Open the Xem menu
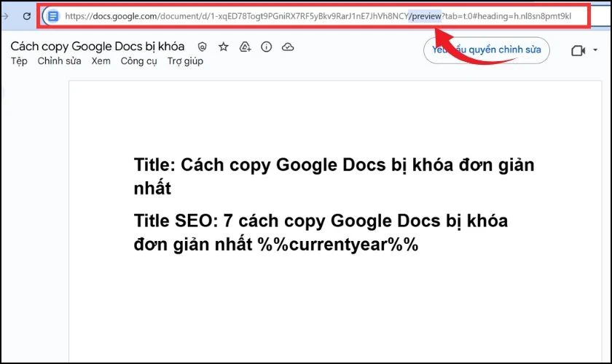 click(x=101, y=61)
